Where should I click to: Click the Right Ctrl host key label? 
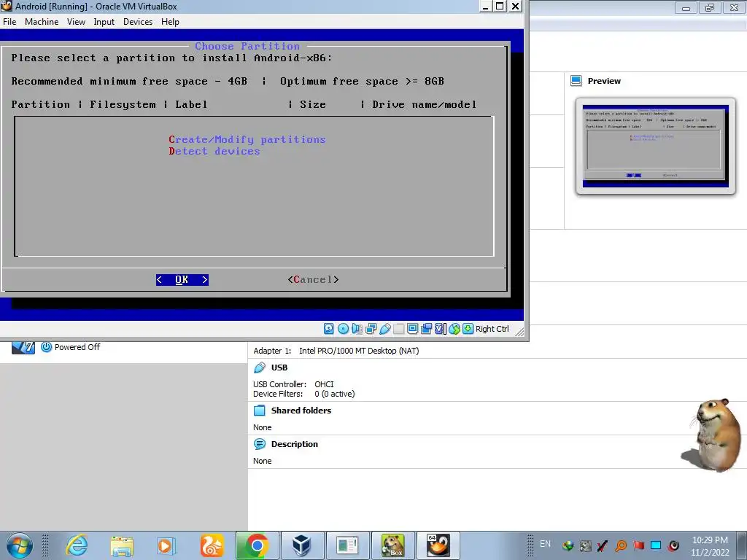(x=492, y=329)
